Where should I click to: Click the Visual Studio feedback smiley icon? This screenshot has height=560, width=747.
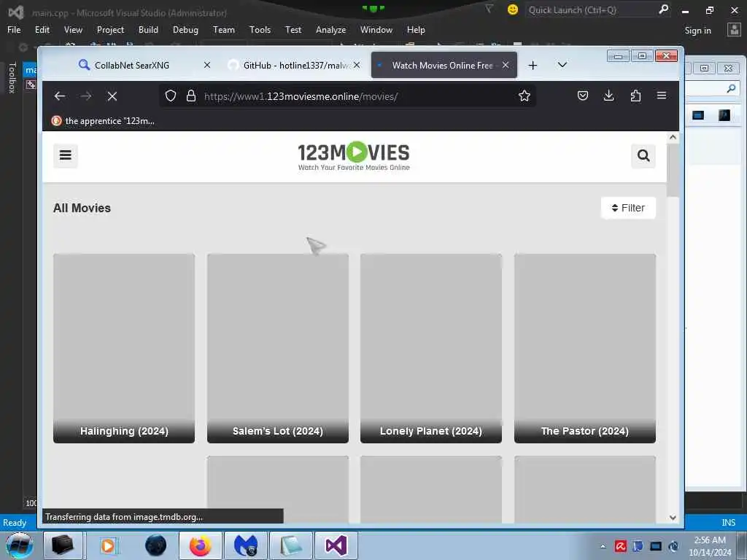pyautogui.click(x=513, y=9)
